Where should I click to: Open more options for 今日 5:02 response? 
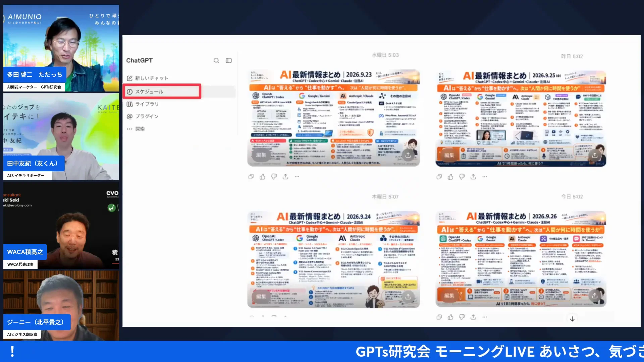[485, 317]
